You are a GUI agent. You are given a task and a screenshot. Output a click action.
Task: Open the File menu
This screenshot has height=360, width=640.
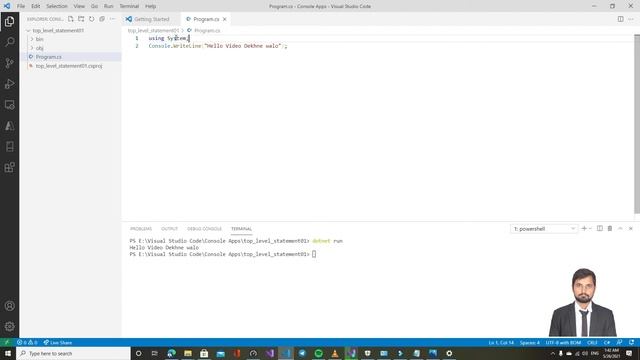pyautogui.click(x=21, y=6)
